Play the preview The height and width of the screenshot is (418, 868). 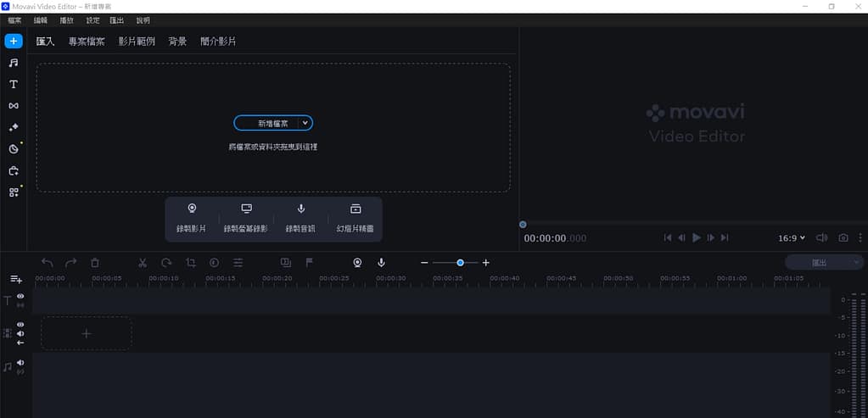point(697,237)
